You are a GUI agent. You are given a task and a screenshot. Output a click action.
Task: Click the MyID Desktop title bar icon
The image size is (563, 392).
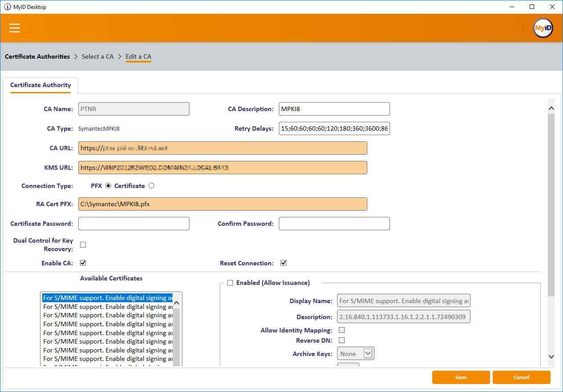pyautogui.click(x=7, y=7)
